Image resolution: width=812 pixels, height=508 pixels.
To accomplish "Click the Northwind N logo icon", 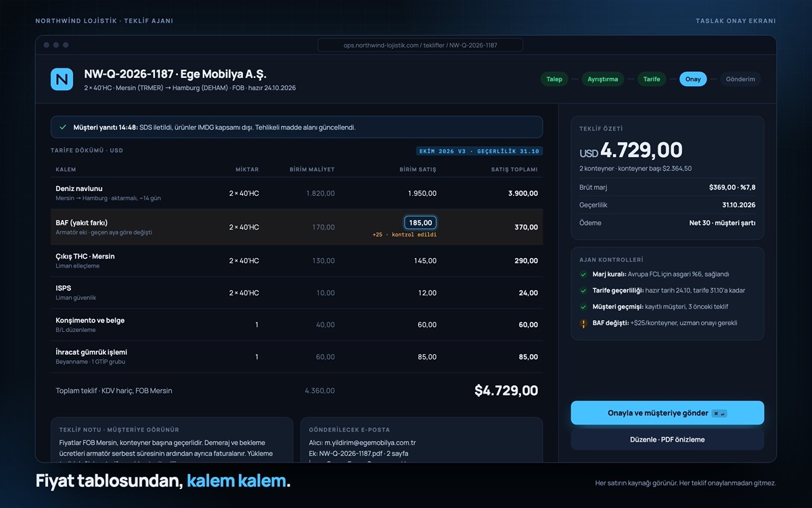I will (x=62, y=79).
